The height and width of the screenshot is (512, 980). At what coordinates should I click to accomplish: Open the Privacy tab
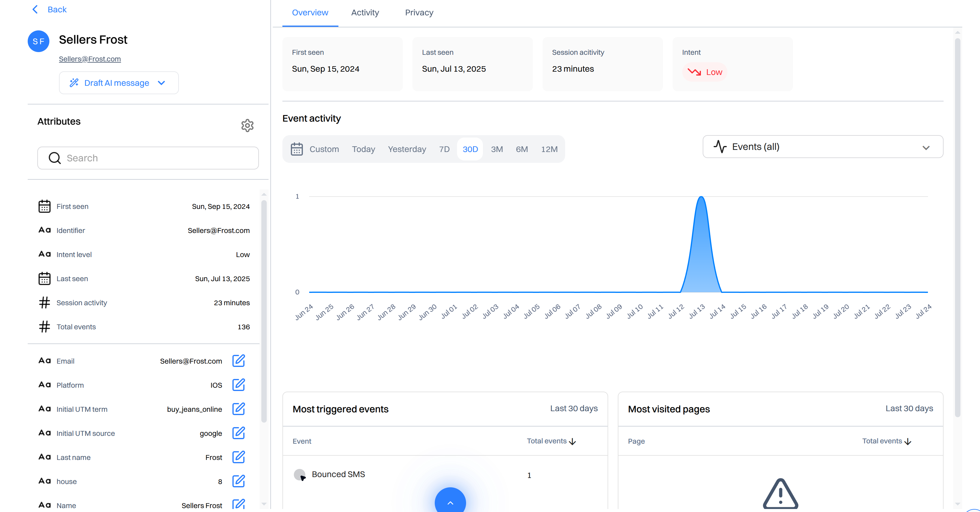click(x=419, y=13)
